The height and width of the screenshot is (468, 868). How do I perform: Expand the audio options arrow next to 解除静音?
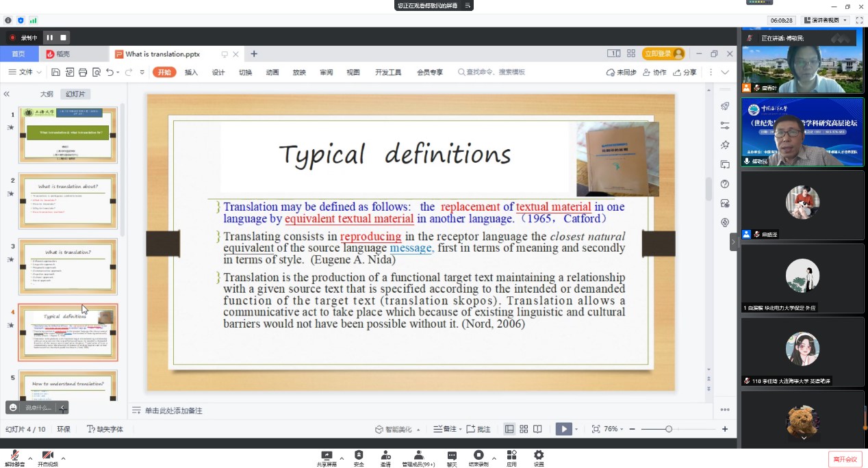pyautogui.click(x=30, y=458)
